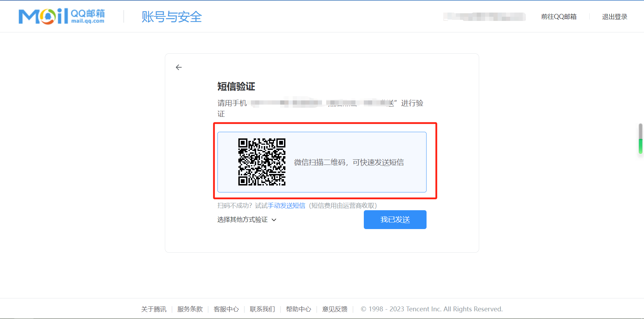Open 帮助中心 footer link
Viewport: 644px width, 319px height.
click(x=299, y=309)
